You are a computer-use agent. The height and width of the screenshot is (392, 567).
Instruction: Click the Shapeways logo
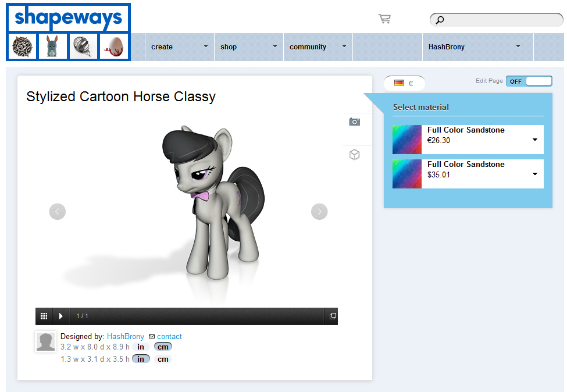pyautogui.click(x=69, y=17)
